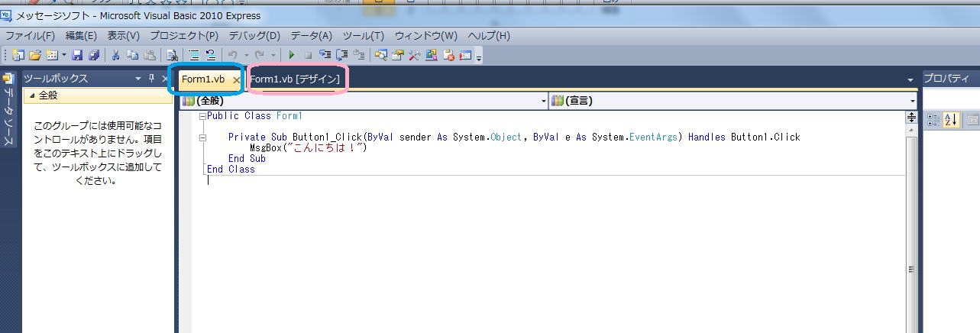Image resolution: width=980 pixels, height=333 pixels.
Task: Click the プロパティ panel title
Action: 947,79
